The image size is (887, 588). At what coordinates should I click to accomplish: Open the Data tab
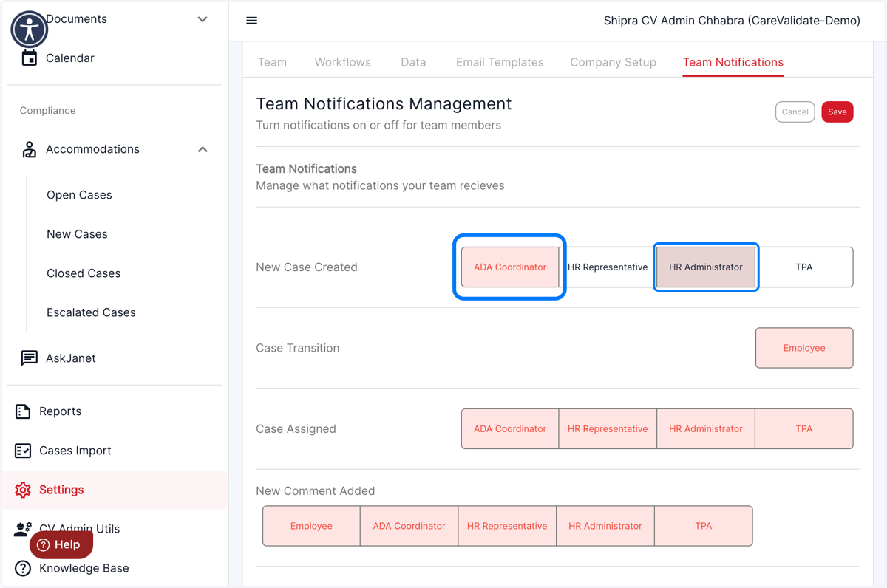pyautogui.click(x=413, y=62)
